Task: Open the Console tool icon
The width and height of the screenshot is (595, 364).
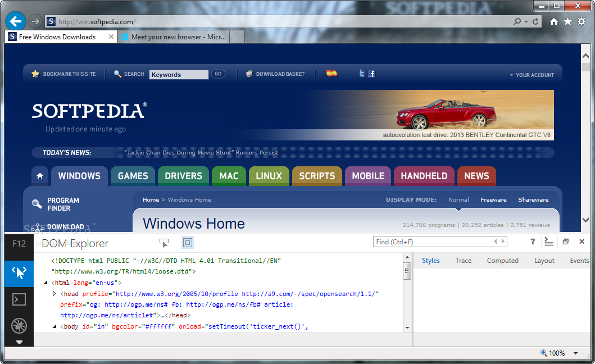Action: pos(19,299)
